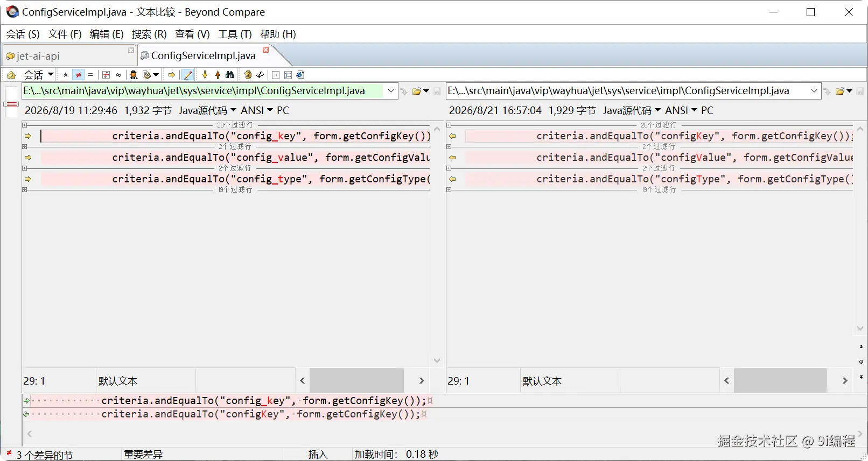This screenshot has width=868, height=461.
Task: Toggle the Edit pencil mode
Action: click(188, 75)
